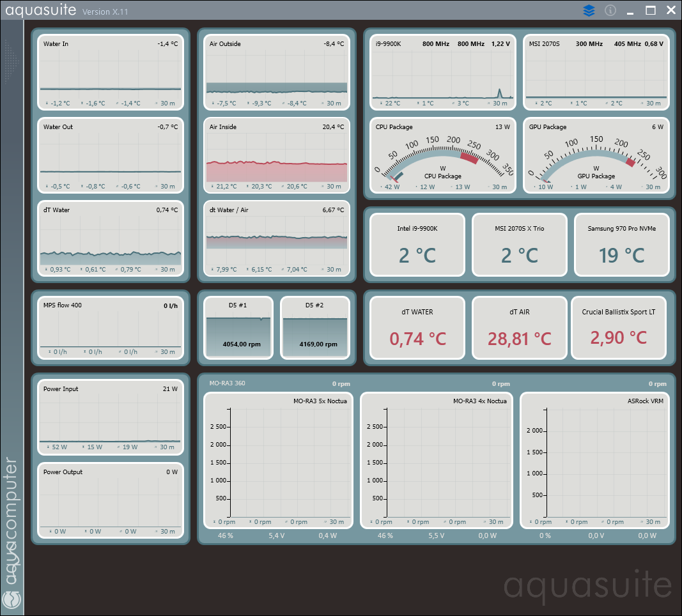Click the GPU Package power gauge
Screen dimensions: 682x616
point(596,156)
